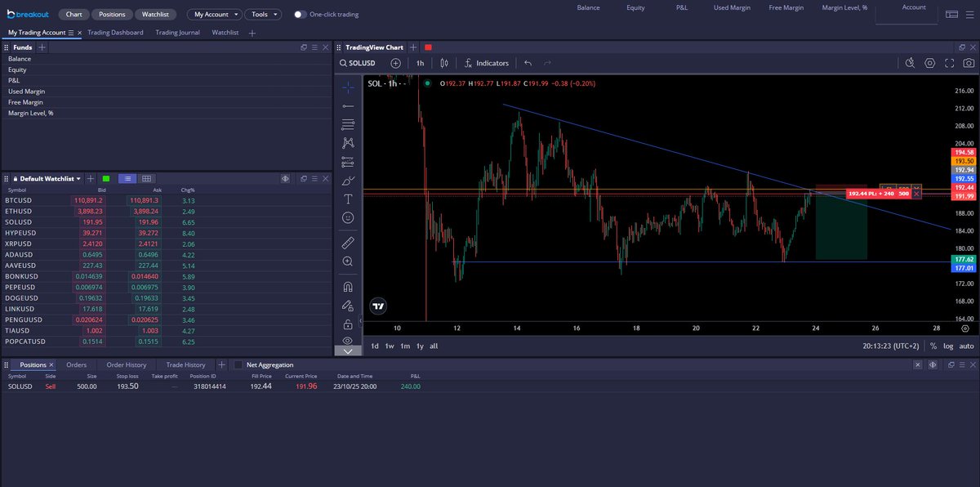
Task: Enable the Net Aggregation checkbox
Action: coord(238,364)
